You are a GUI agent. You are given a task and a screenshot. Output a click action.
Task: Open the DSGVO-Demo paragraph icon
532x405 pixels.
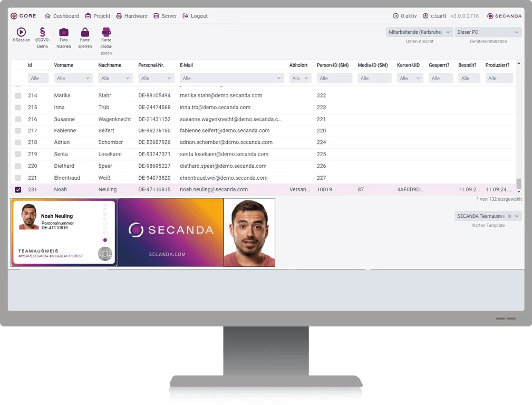42,32
